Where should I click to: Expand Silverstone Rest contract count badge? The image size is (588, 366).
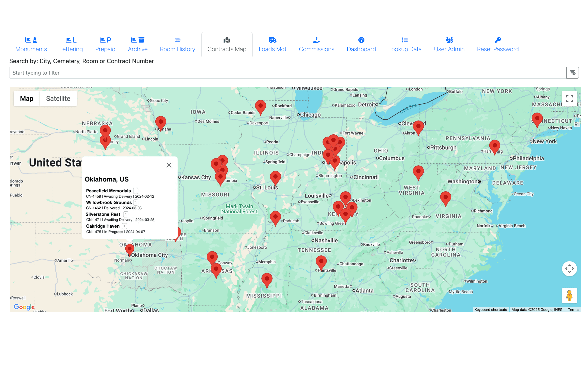coord(126,214)
